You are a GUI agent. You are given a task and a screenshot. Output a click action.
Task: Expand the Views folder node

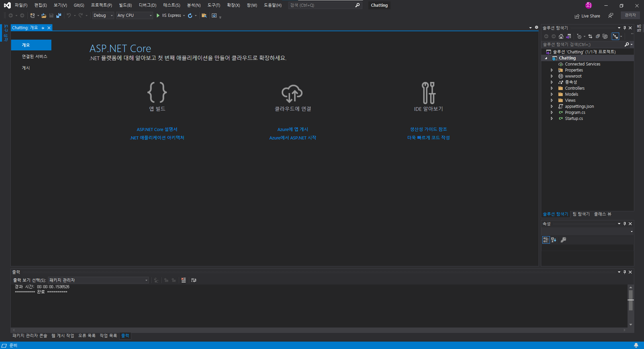point(552,100)
